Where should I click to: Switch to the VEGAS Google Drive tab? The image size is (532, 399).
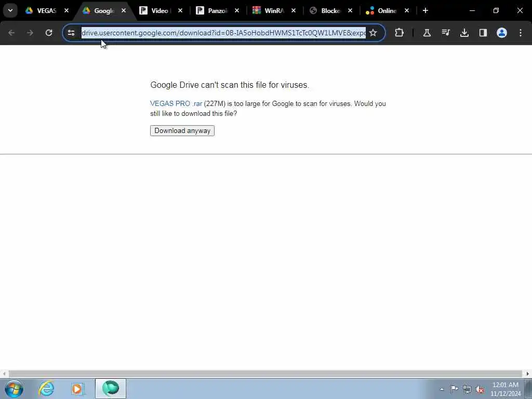click(x=47, y=10)
